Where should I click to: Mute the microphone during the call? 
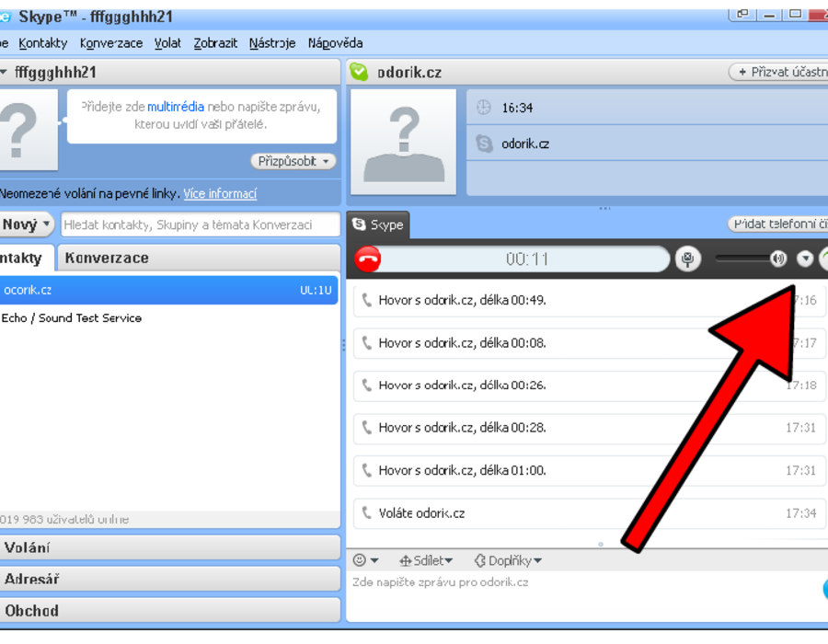[x=687, y=259]
